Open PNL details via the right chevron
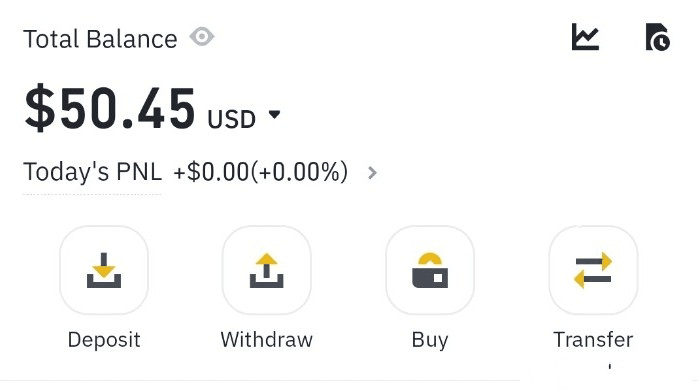 [372, 173]
